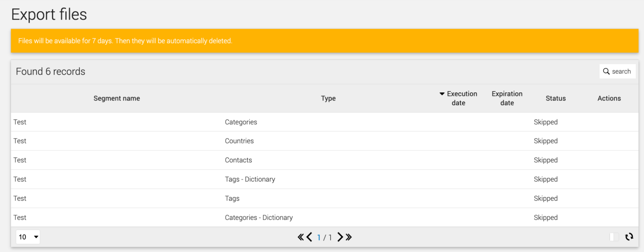Click the Found 6 records heading
The height and width of the screenshot is (252, 644).
[51, 71]
